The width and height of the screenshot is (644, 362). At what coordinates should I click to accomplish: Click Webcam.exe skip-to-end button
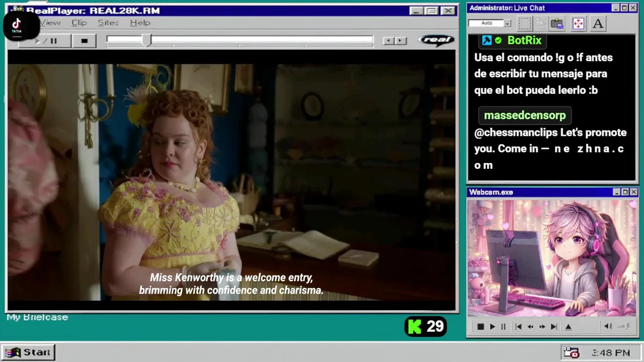pos(554,327)
